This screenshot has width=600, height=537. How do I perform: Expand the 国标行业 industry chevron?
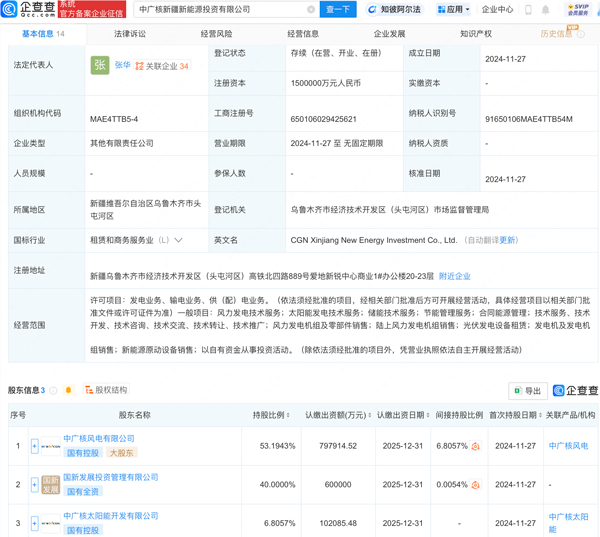(178, 240)
